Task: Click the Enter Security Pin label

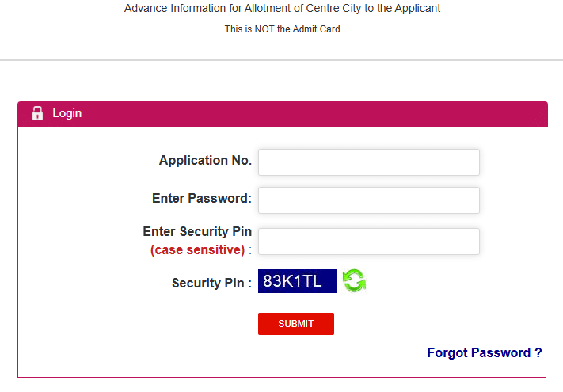Action: click(197, 232)
